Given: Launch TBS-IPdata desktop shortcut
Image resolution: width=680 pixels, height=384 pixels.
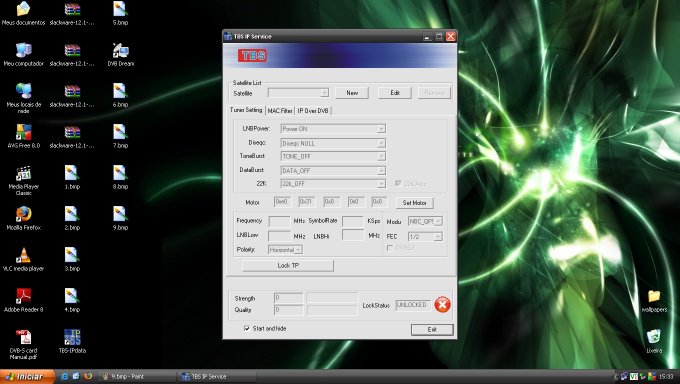Looking at the screenshot, I should pyautogui.click(x=72, y=341).
